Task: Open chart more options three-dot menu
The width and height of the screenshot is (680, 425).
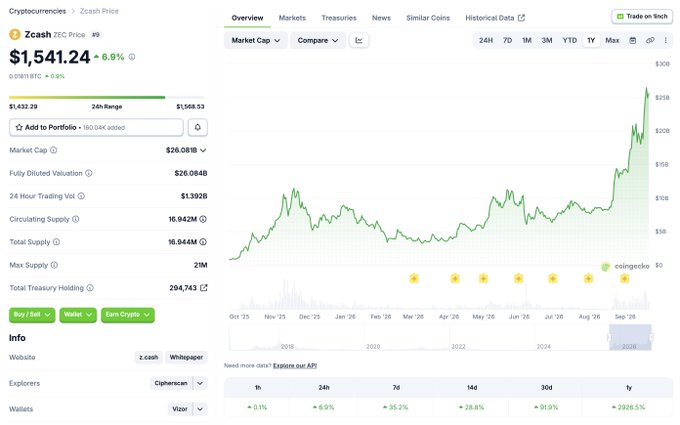Action: [666, 40]
